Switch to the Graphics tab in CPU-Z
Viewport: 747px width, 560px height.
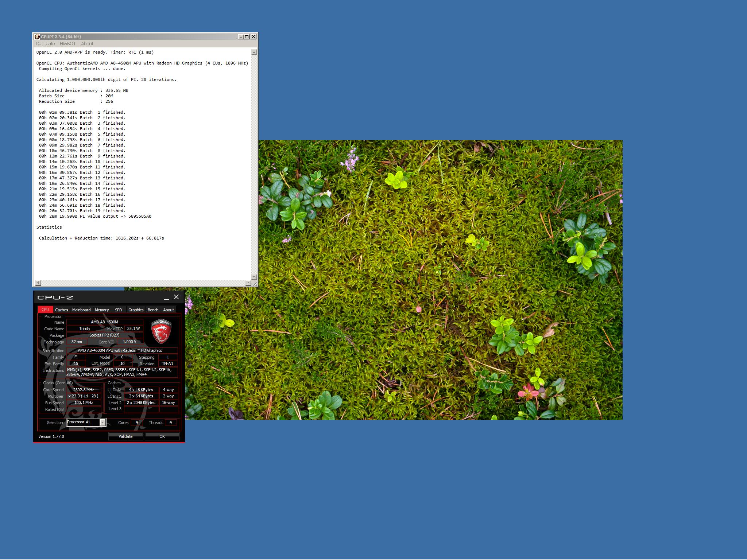pyautogui.click(x=136, y=310)
